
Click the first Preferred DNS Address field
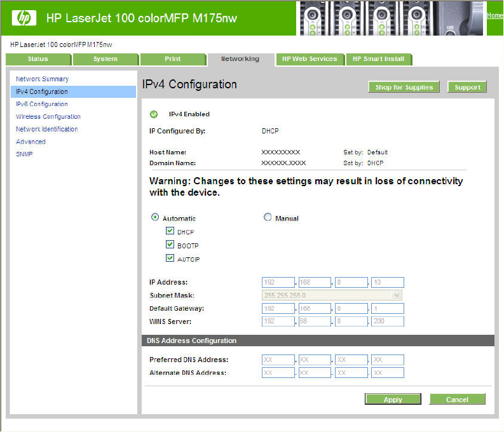coord(278,360)
